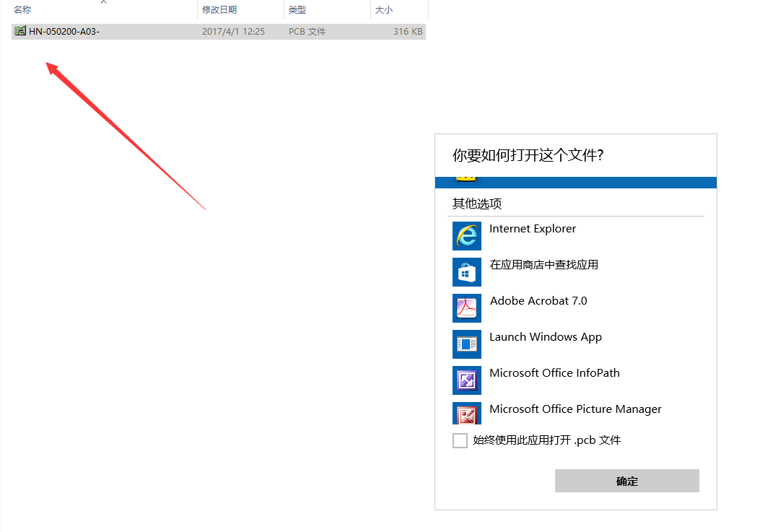The height and width of the screenshot is (532, 760).
Task: Click the Office Picture Manager icon
Action: click(467, 413)
